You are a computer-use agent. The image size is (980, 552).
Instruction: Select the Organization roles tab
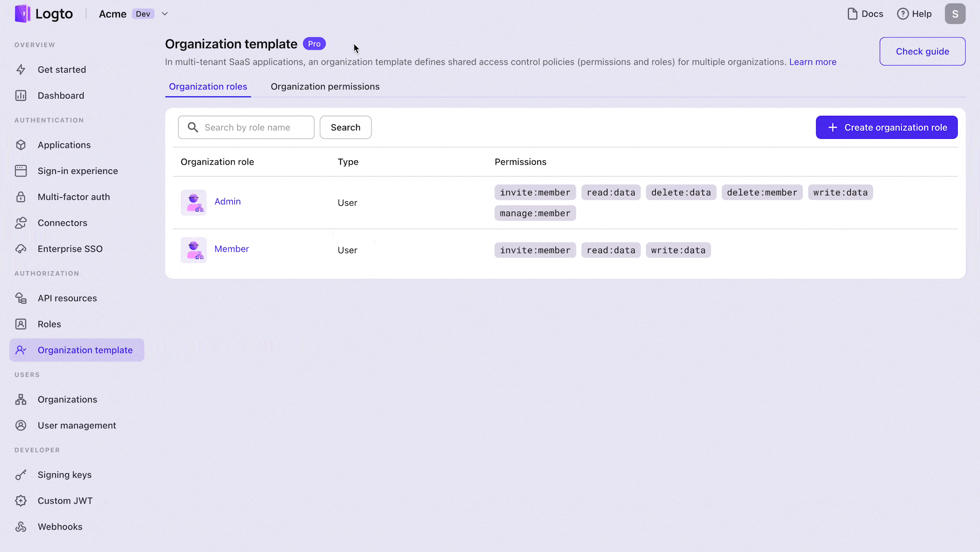pos(208,86)
